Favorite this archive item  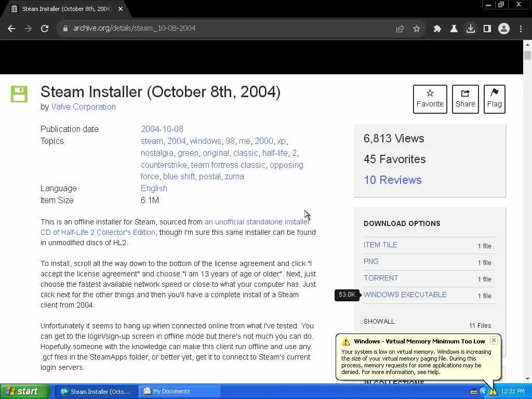[430, 99]
